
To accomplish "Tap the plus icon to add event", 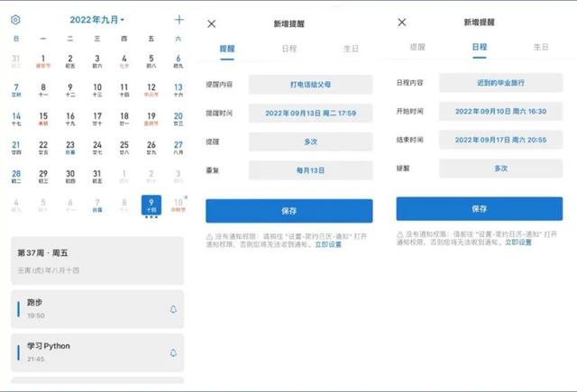I will click(179, 20).
